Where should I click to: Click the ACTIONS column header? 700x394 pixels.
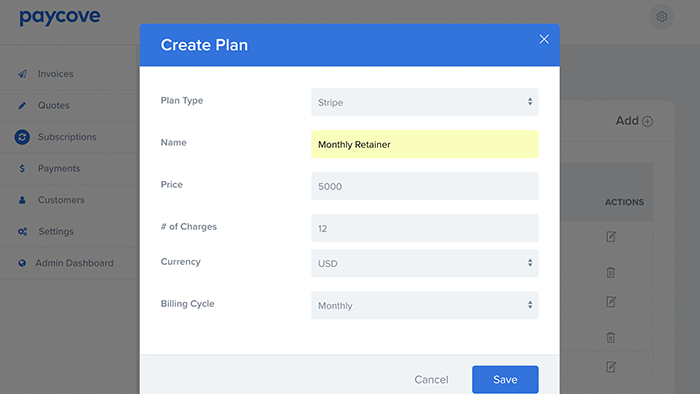tap(624, 202)
